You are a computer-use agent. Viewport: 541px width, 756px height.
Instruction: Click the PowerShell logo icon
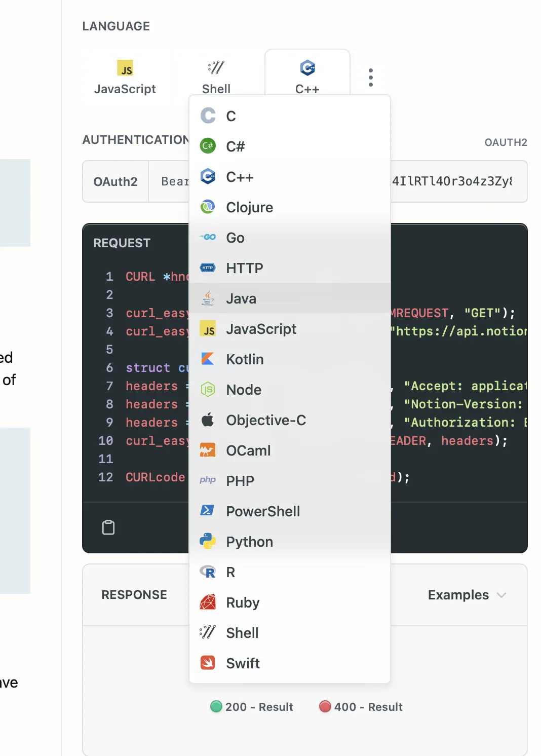(x=208, y=510)
